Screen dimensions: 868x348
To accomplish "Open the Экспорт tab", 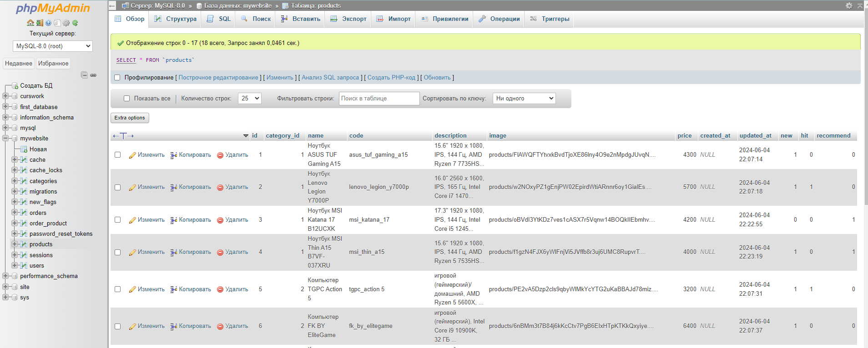I will click(x=348, y=19).
